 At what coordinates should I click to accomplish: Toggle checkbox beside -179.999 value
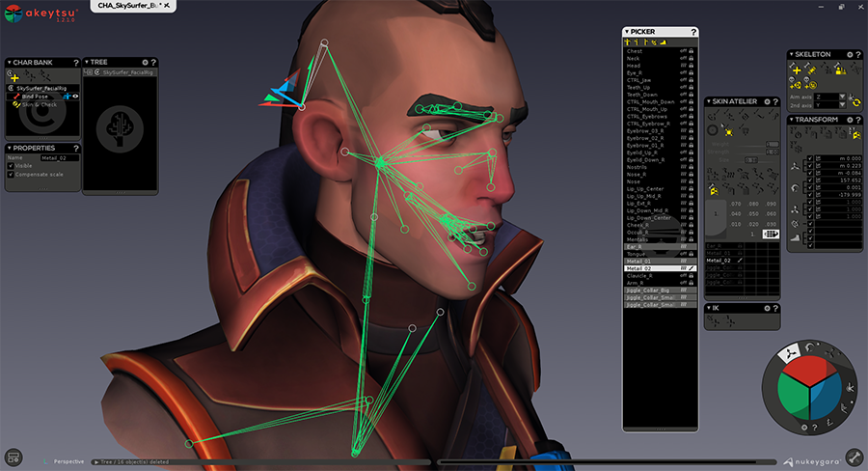click(x=810, y=195)
